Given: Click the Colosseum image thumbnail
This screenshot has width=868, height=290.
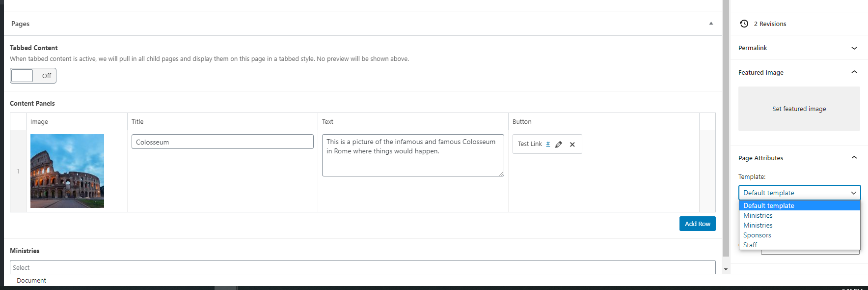Looking at the screenshot, I should (67, 171).
